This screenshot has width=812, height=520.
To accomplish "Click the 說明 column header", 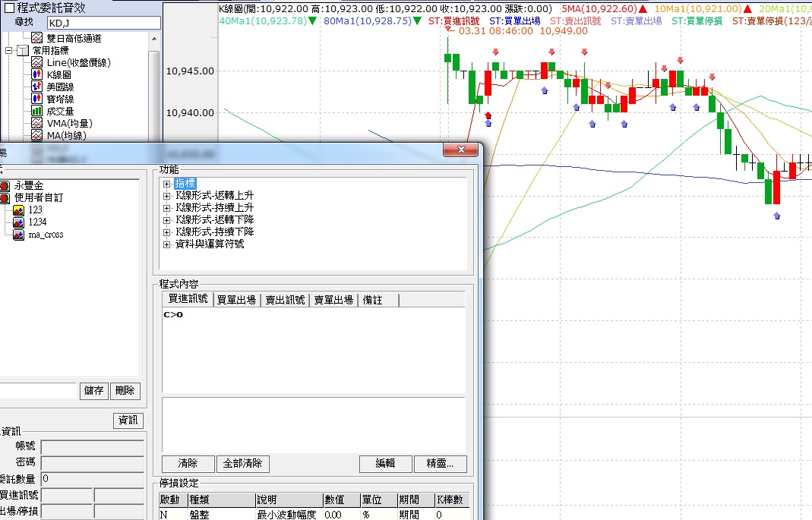I will pos(289,500).
